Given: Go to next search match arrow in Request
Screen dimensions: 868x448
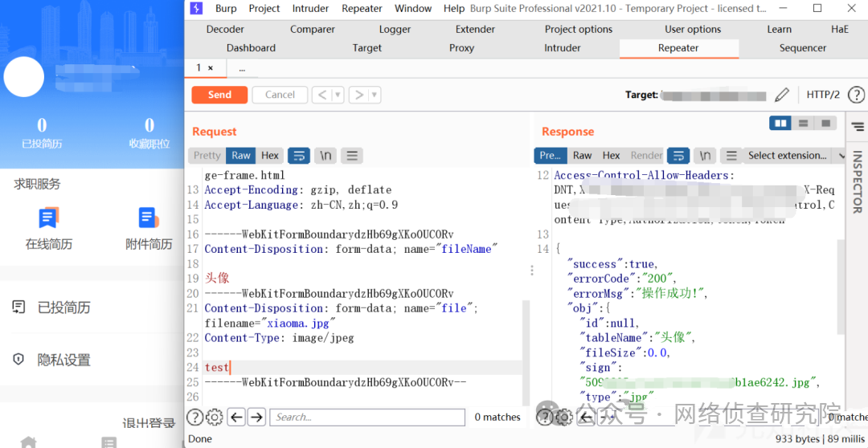Looking at the screenshot, I should pyautogui.click(x=256, y=417).
